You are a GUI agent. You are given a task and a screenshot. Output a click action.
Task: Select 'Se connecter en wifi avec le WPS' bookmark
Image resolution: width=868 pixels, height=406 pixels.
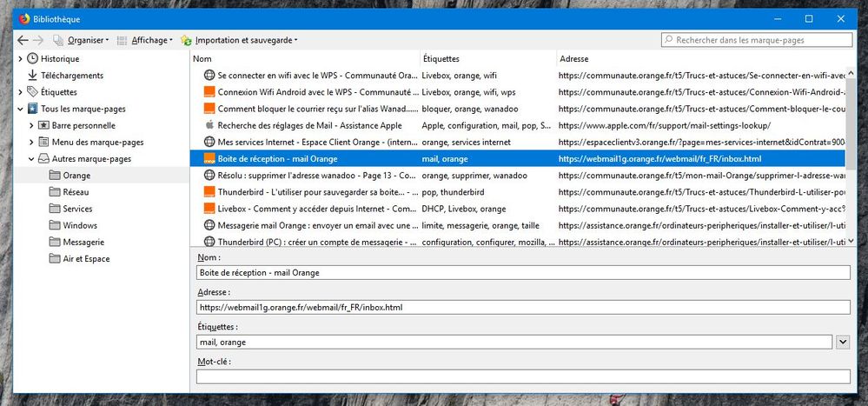click(x=318, y=76)
